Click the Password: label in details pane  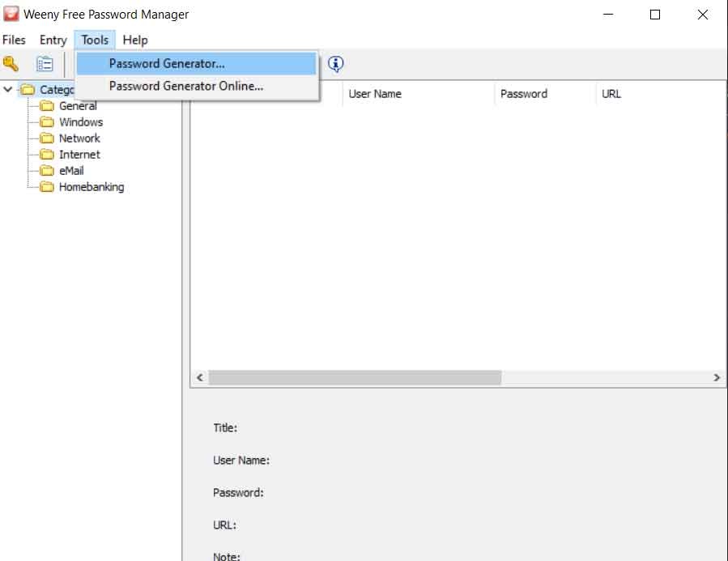pyautogui.click(x=238, y=493)
